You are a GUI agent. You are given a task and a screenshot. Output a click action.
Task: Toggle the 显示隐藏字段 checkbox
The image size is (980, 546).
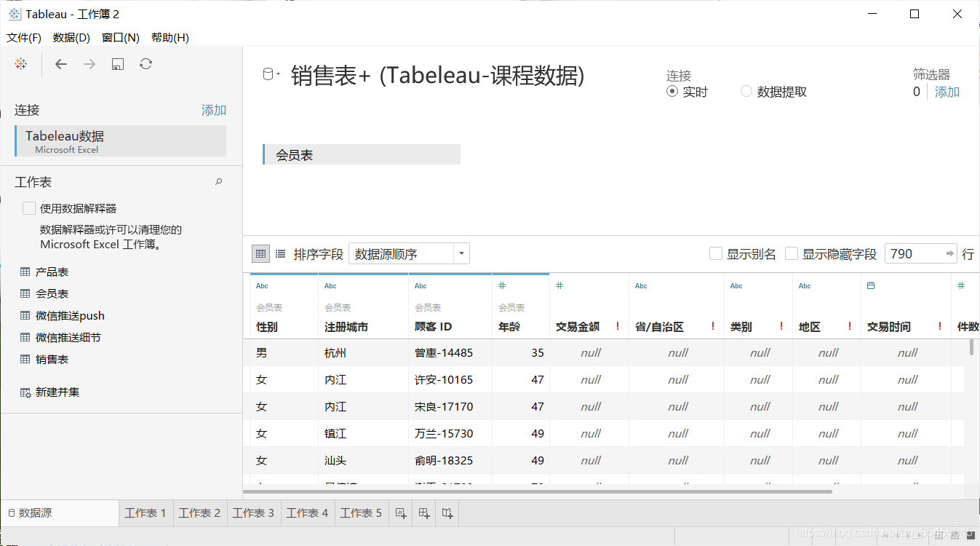[792, 253]
